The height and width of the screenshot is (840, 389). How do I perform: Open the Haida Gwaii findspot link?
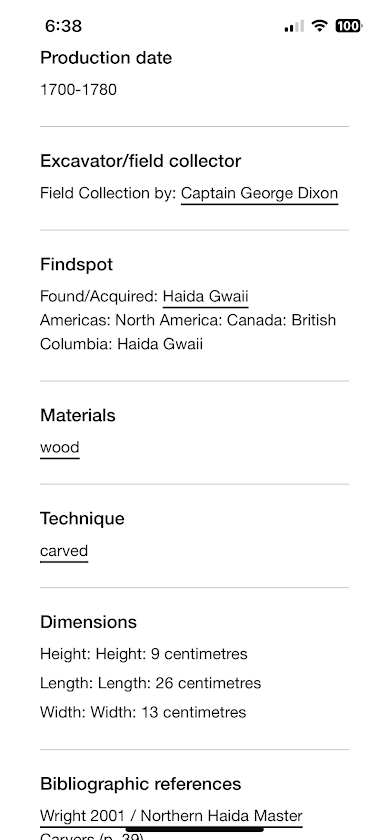click(x=206, y=296)
